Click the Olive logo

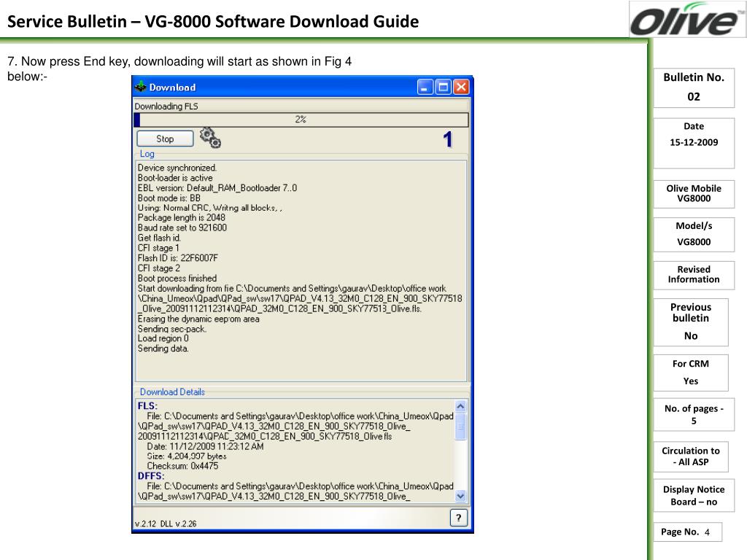click(686, 20)
